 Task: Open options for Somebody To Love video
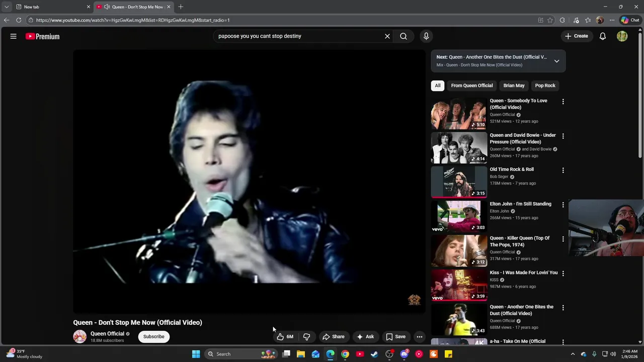pos(563,102)
